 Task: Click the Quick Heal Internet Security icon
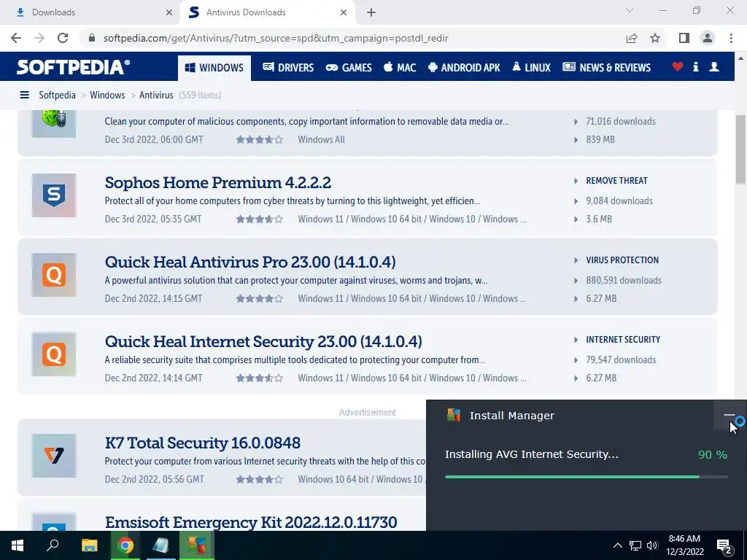[x=54, y=354]
